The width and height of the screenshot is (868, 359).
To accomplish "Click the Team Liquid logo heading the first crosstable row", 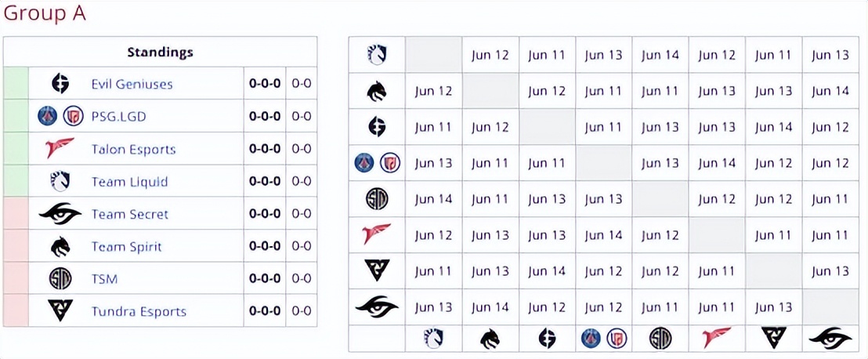I will click(x=377, y=55).
